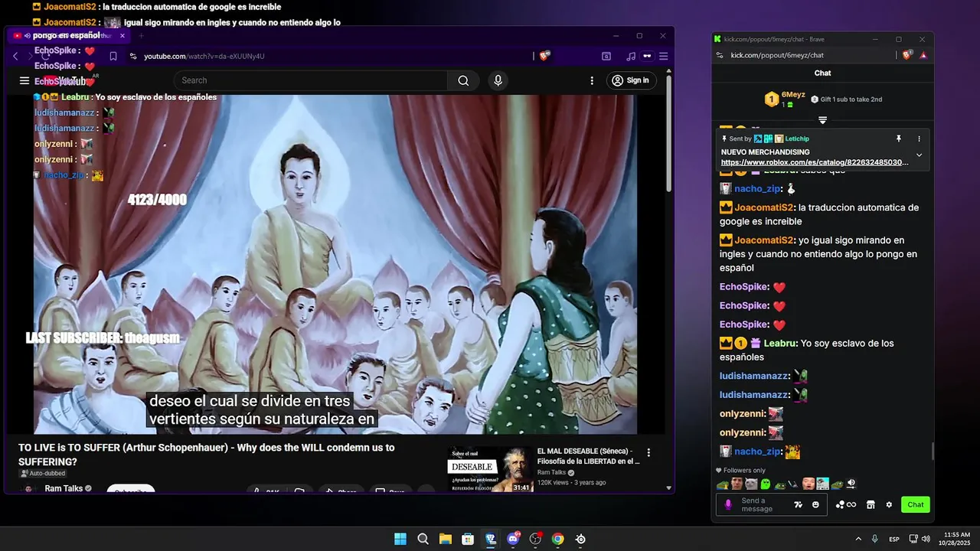
Task: Expand the pinned message chevron
Action: [920, 155]
